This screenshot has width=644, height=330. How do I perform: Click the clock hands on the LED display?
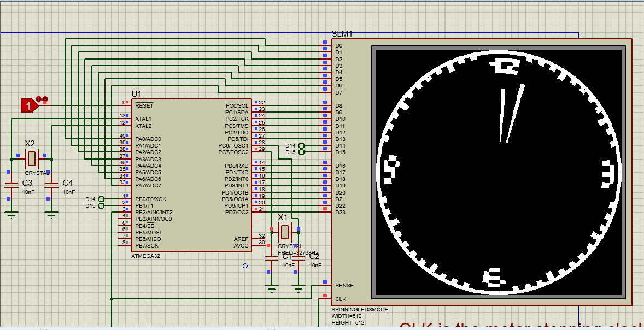click(511, 114)
